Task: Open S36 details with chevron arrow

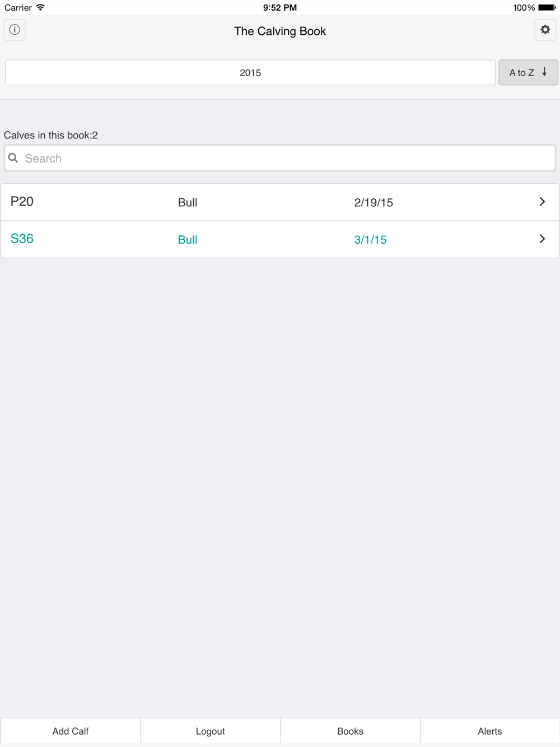Action: 542,239
